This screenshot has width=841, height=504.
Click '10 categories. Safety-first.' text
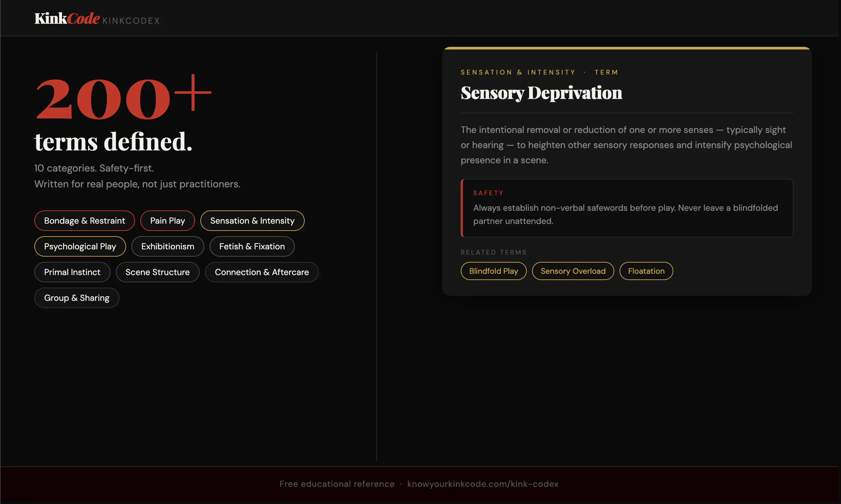coord(94,168)
